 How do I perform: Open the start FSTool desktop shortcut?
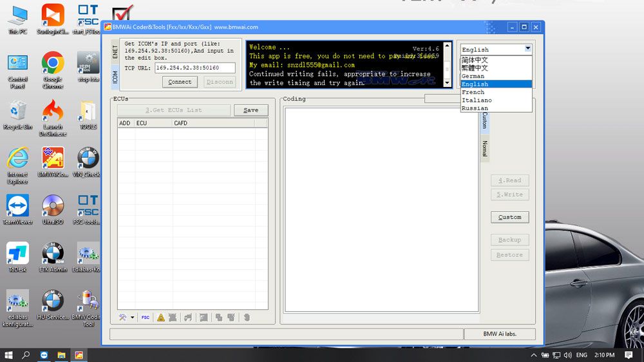[86, 20]
